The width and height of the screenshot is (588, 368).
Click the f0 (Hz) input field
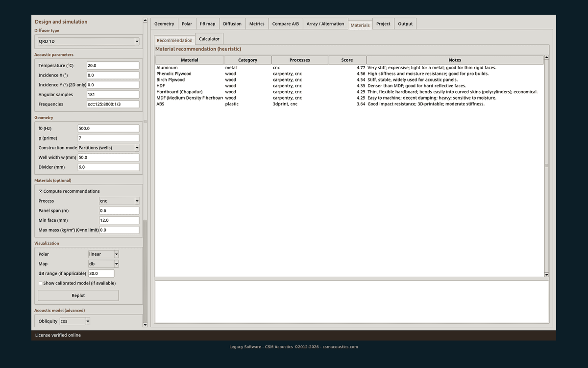click(x=109, y=129)
